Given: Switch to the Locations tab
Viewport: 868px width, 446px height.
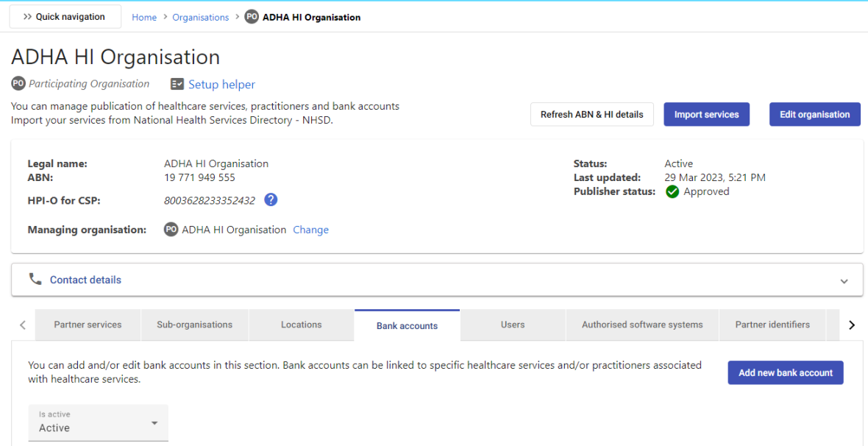Looking at the screenshot, I should tap(301, 325).
